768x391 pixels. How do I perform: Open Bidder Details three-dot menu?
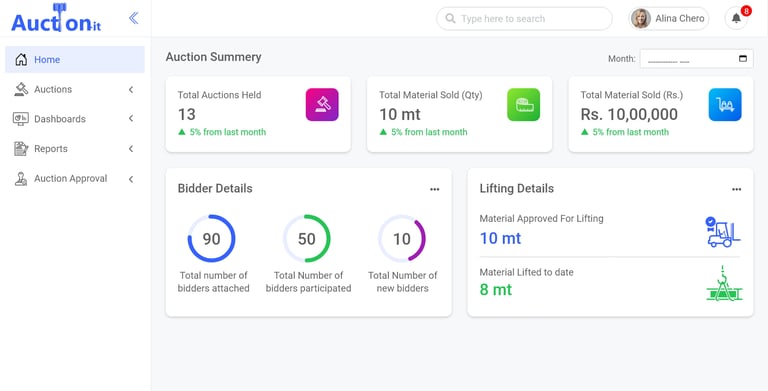tap(434, 190)
